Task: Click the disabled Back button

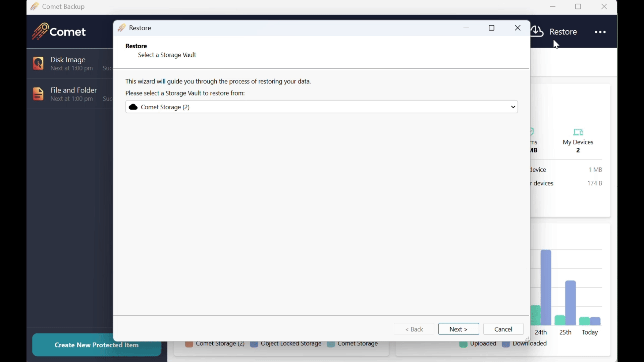Action: click(x=414, y=329)
